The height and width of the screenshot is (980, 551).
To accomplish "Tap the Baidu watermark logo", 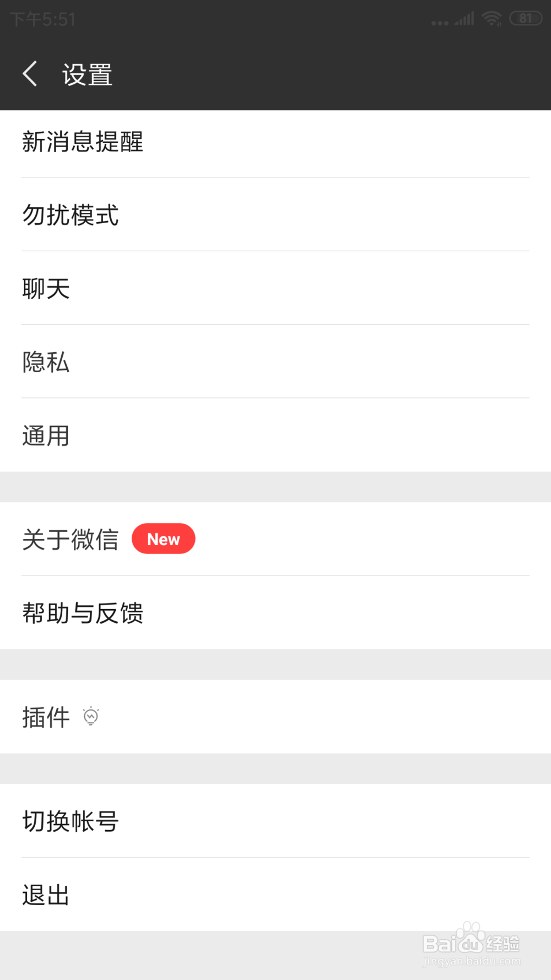I will click(x=471, y=945).
